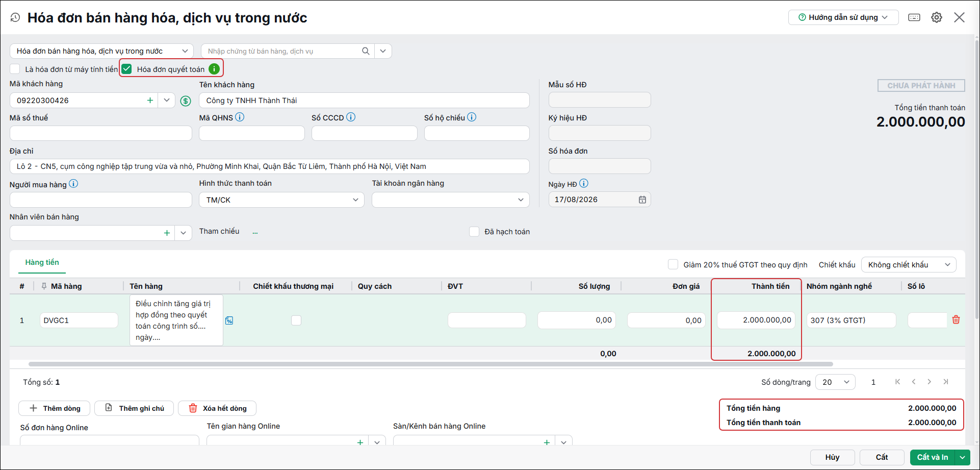Click into the Mã số thuế field
Screen dimensions: 980x470
tap(101, 133)
